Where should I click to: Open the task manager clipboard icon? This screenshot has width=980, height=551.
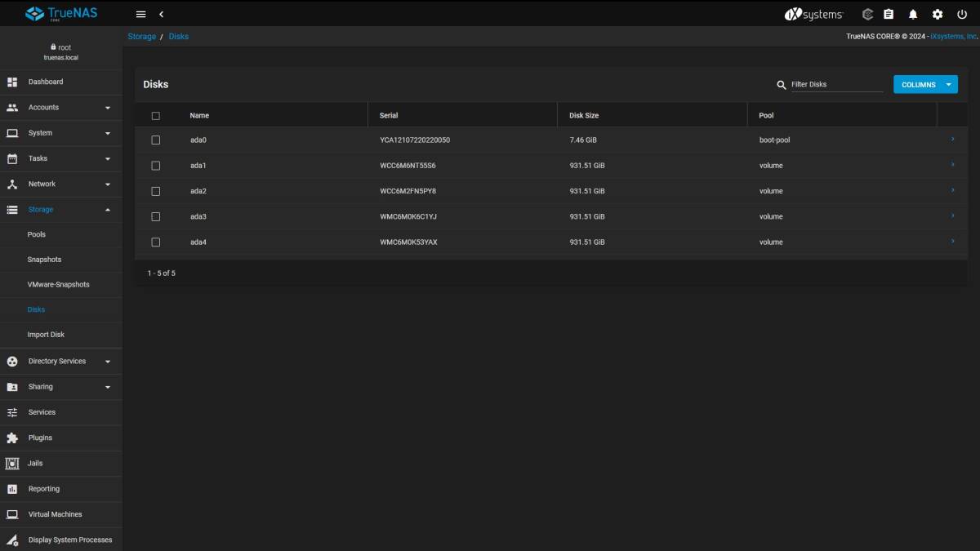pyautogui.click(x=889, y=15)
